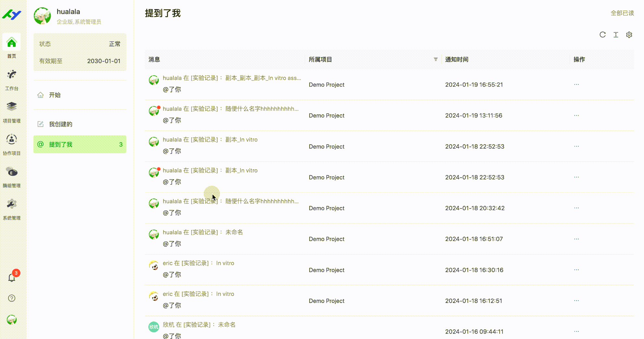Expand ellipsis menu for 13:11:56 row

click(x=576, y=115)
